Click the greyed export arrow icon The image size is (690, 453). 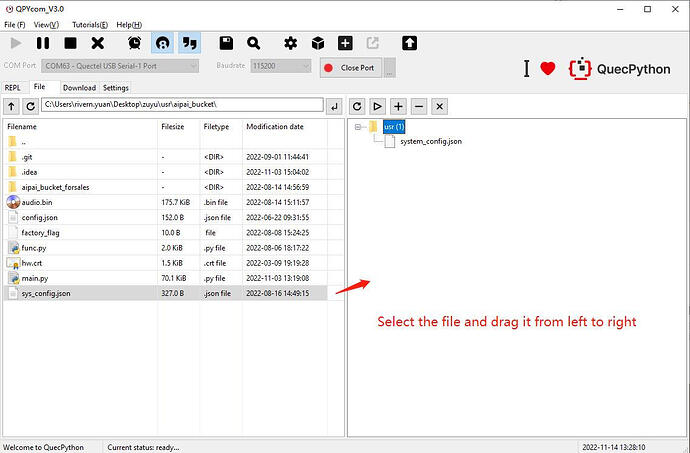pos(372,43)
